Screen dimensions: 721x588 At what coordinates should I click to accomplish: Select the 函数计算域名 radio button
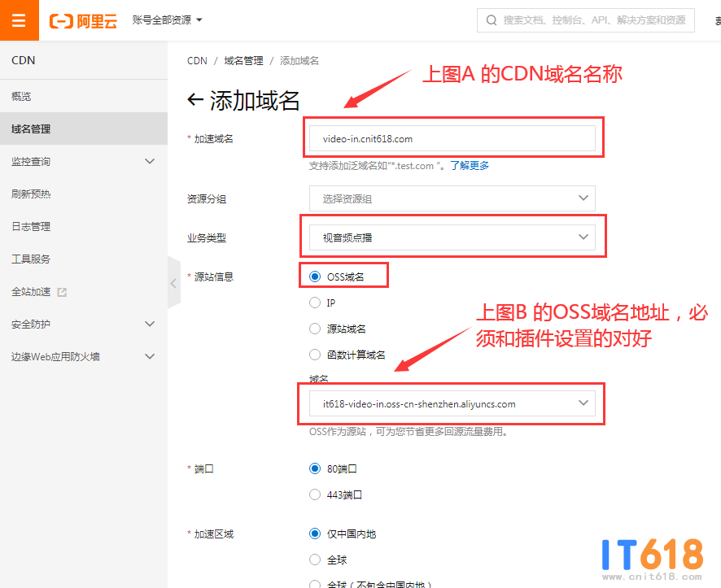pyautogui.click(x=315, y=355)
